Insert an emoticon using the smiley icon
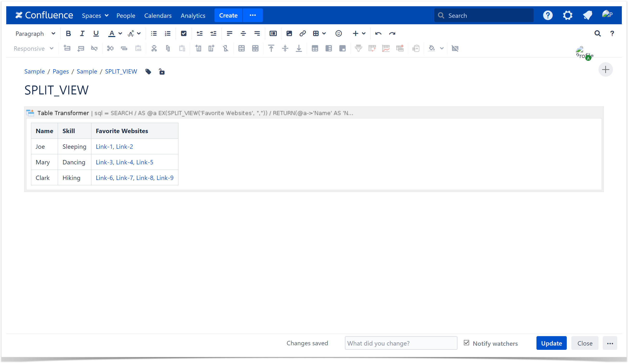Screen dimensions: 630x364 [x=339, y=33]
